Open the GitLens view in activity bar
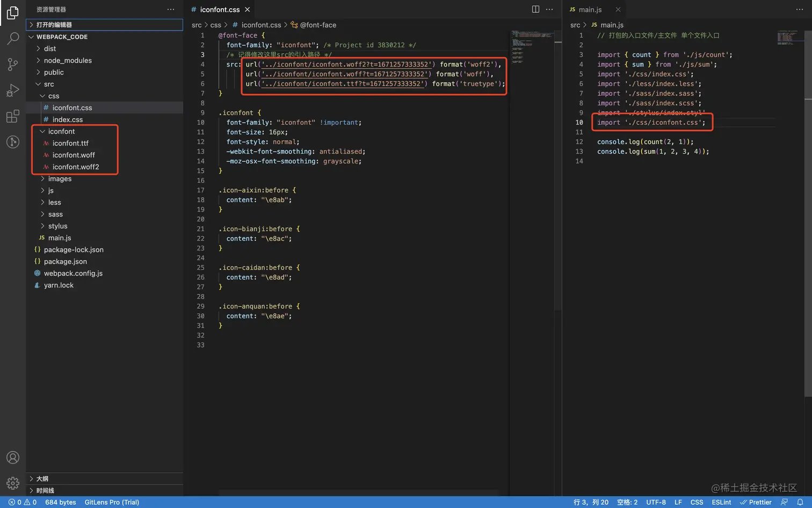The width and height of the screenshot is (812, 508). (x=13, y=141)
